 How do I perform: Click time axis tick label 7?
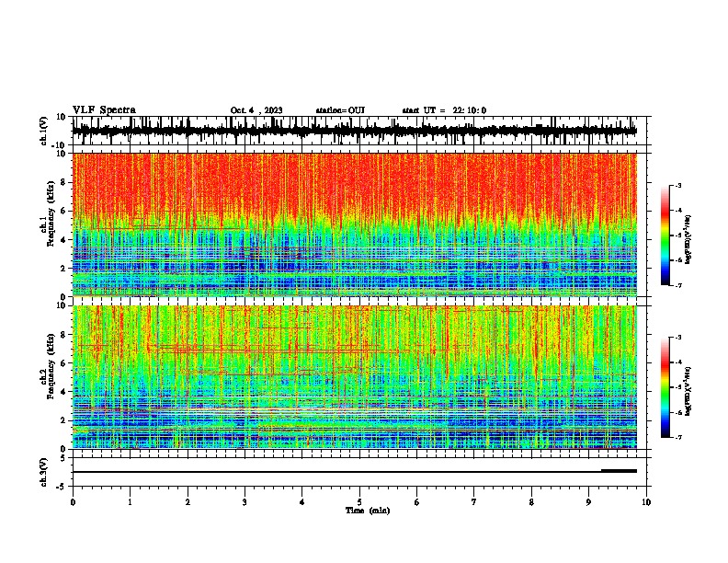(x=474, y=502)
